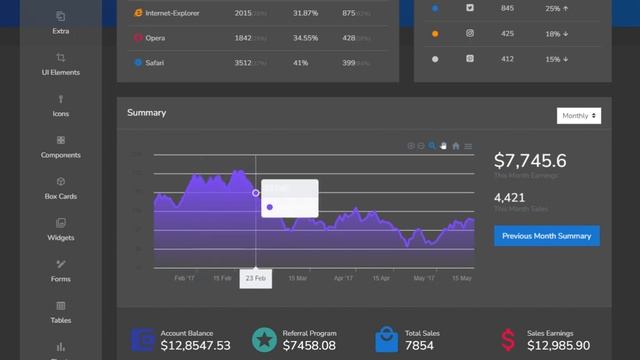The width and height of the screenshot is (640, 360).
Task: Click the Safari browser icon
Action: pyautogui.click(x=138, y=62)
